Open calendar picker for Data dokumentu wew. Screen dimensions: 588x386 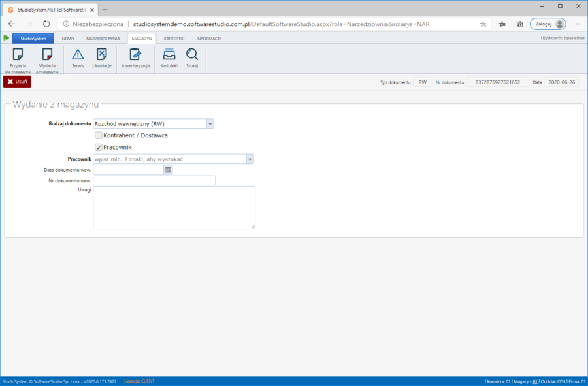[168, 170]
